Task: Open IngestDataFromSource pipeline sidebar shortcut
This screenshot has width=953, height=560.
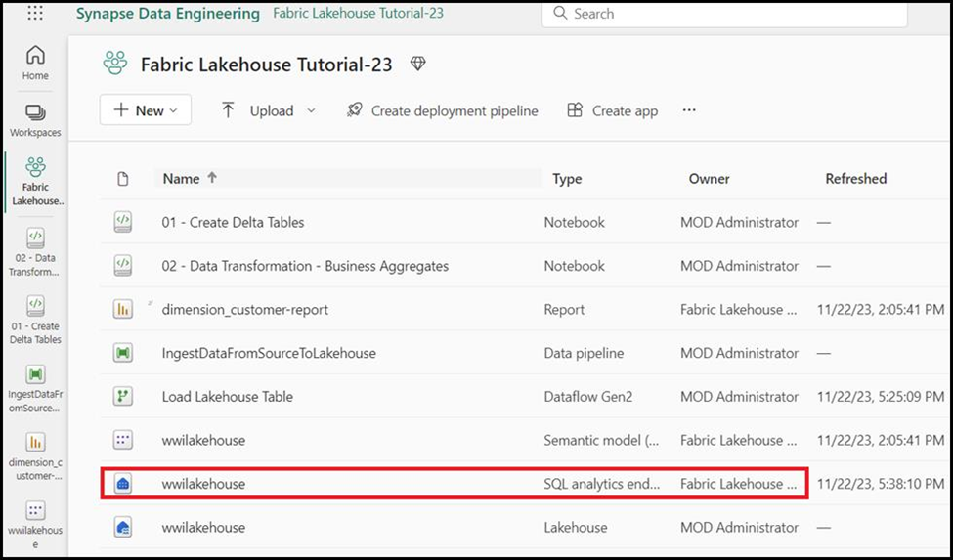Action: [35, 389]
